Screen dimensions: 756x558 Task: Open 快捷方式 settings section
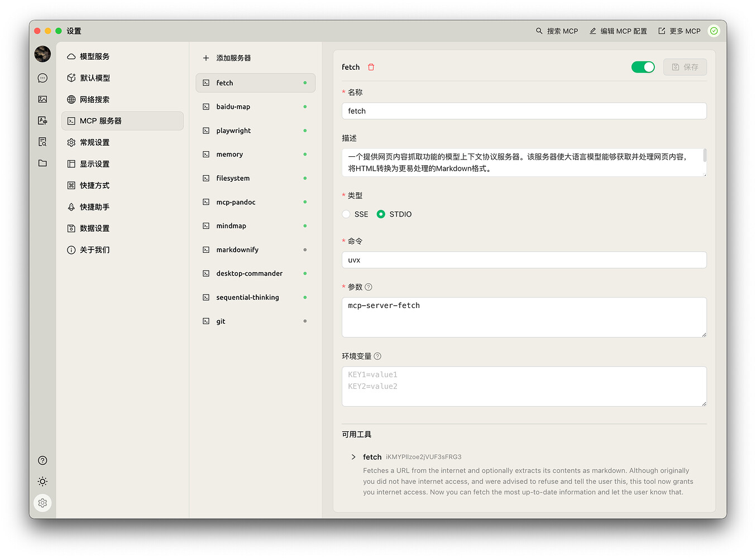pyautogui.click(x=122, y=185)
